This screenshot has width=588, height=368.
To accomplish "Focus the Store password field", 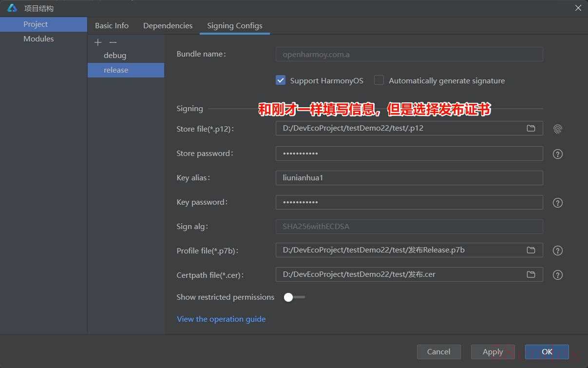I will tap(409, 154).
